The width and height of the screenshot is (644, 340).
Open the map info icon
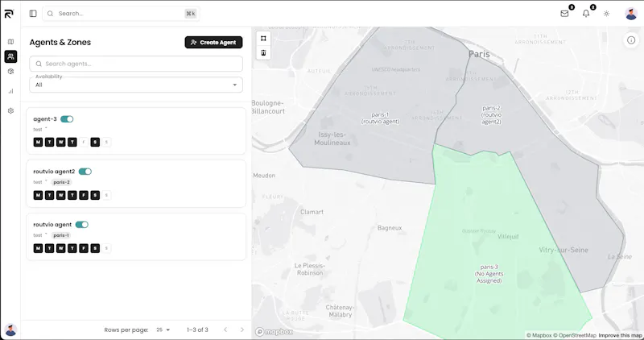631,40
